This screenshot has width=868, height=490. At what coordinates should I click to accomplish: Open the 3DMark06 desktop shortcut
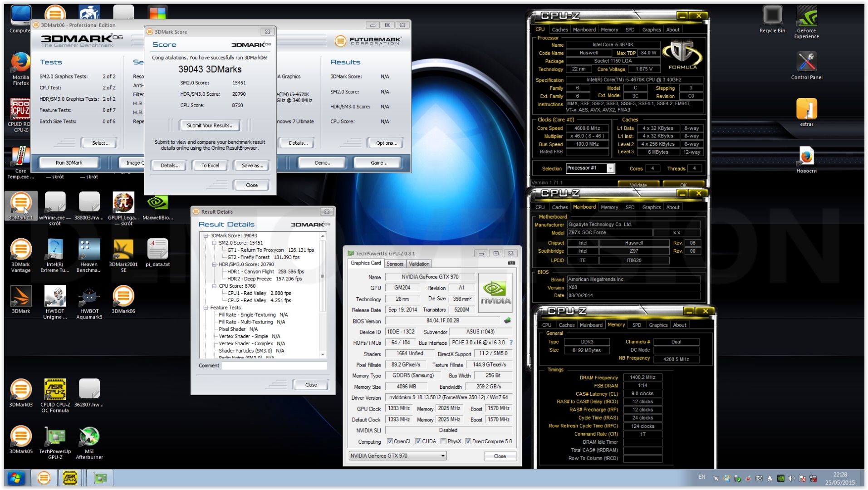pos(123,299)
